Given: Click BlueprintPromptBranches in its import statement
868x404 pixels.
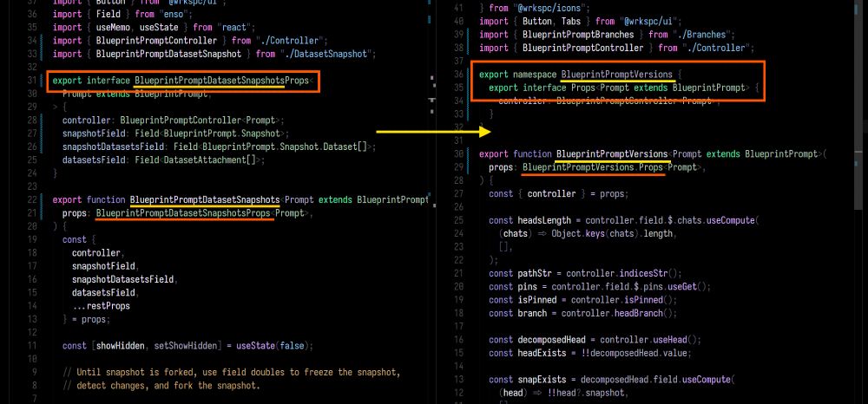Looking at the screenshot, I should click(578, 35).
